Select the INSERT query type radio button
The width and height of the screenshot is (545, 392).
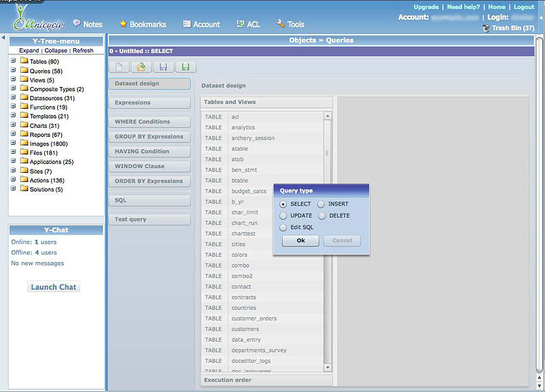pyautogui.click(x=321, y=204)
